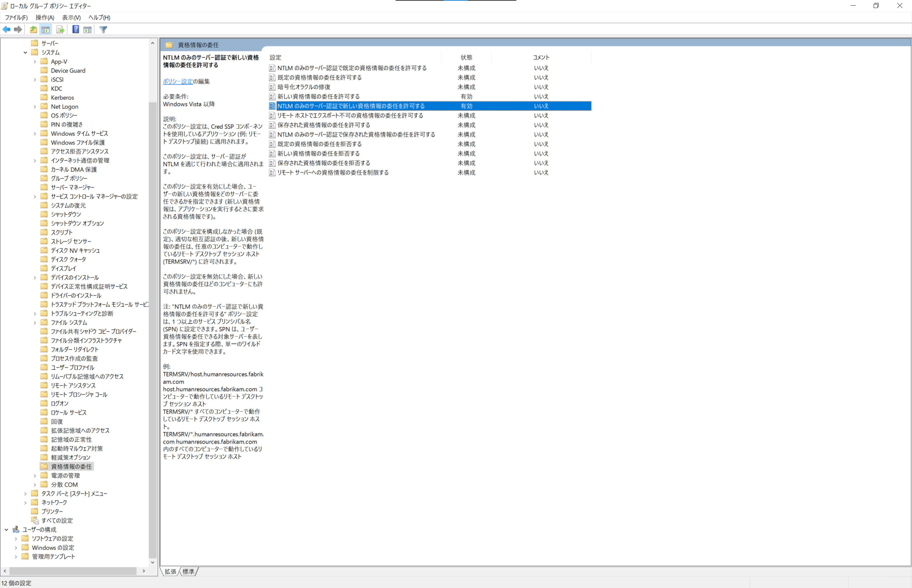
Task: Switch to the 拡張 tab
Action: point(170,571)
